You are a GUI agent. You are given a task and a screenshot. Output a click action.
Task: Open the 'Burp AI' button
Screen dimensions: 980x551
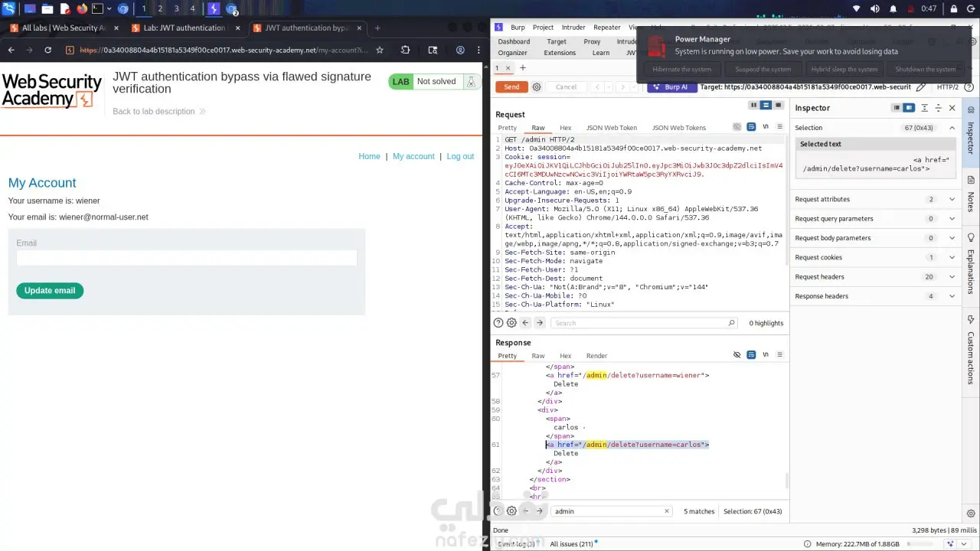pos(671,87)
